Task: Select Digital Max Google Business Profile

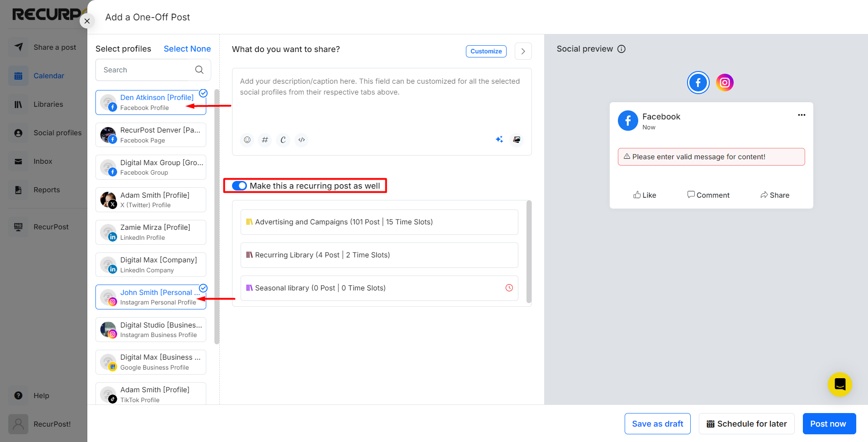Action: click(151, 362)
